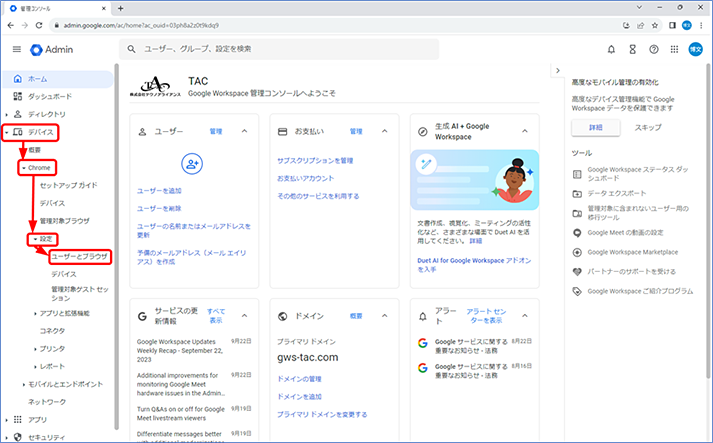The image size is (713, 443).
Task: Expand the プリンタ tree node
Action: pos(35,349)
